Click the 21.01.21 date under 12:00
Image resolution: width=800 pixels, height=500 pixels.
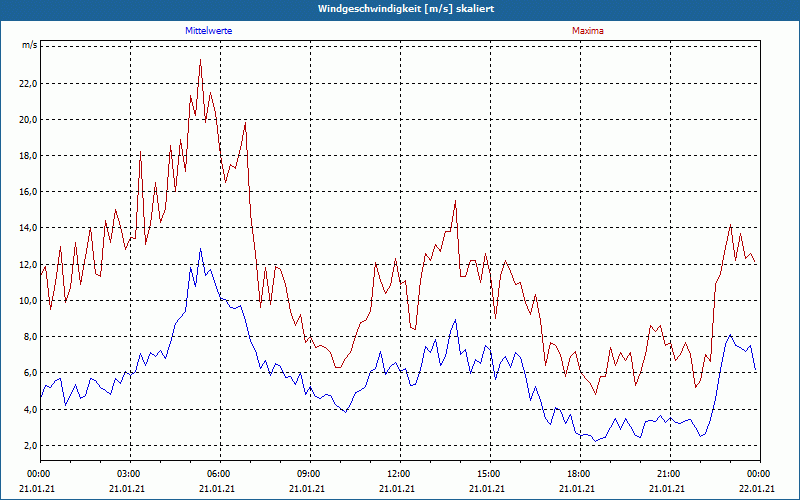click(x=397, y=488)
